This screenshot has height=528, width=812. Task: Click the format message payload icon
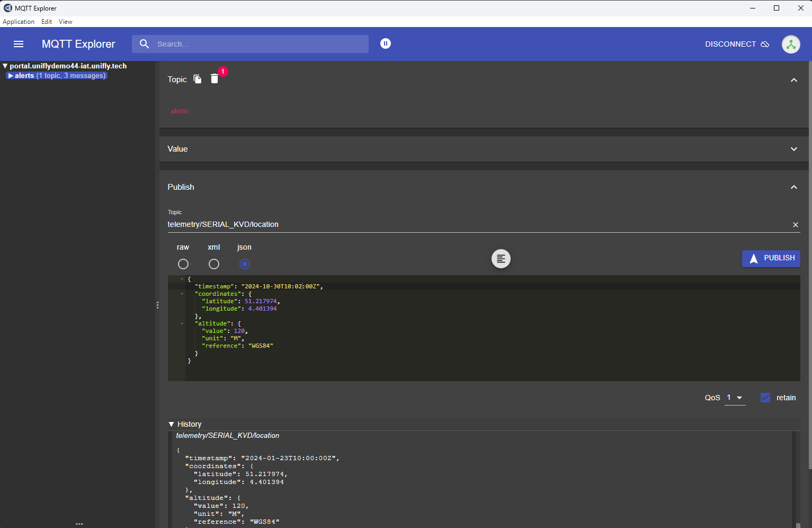[501, 259]
